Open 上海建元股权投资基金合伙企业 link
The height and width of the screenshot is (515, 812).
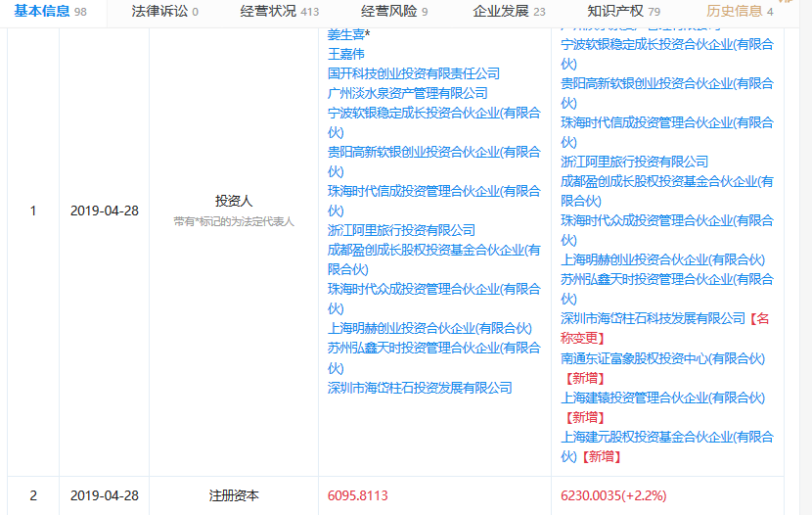pos(667,446)
